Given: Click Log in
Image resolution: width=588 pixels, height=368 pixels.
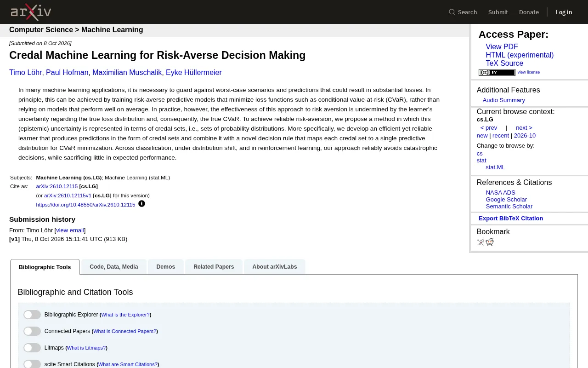Looking at the screenshot, I should tap(564, 12).
